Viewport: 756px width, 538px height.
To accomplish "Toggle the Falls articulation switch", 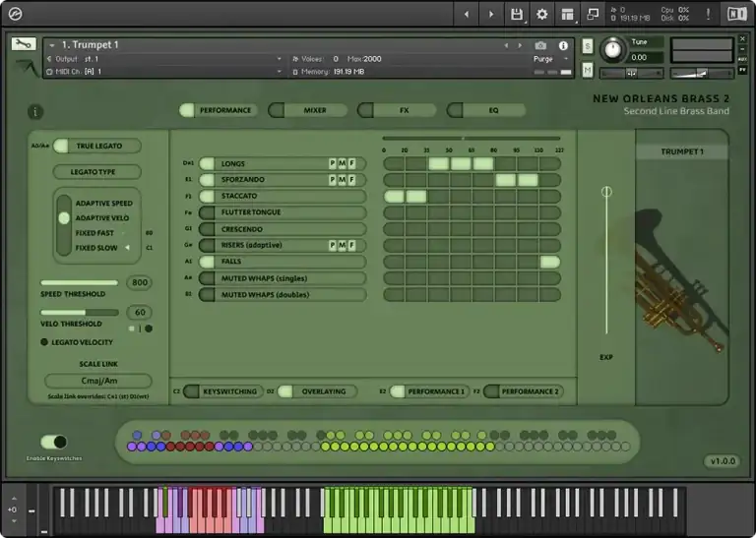I will click(207, 262).
